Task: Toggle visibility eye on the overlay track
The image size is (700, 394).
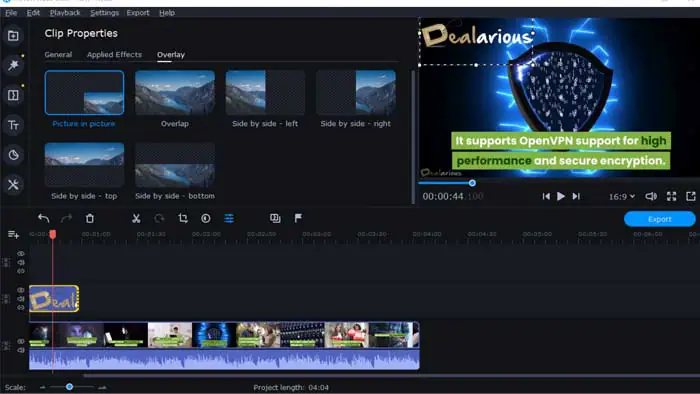Action: click(21, 290)
